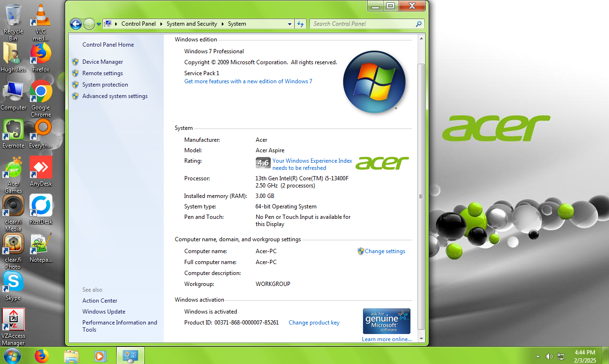Launch Evernote from the desktop
The height and width of the screenshot is (364, 609).
click(x=13, y=129)
